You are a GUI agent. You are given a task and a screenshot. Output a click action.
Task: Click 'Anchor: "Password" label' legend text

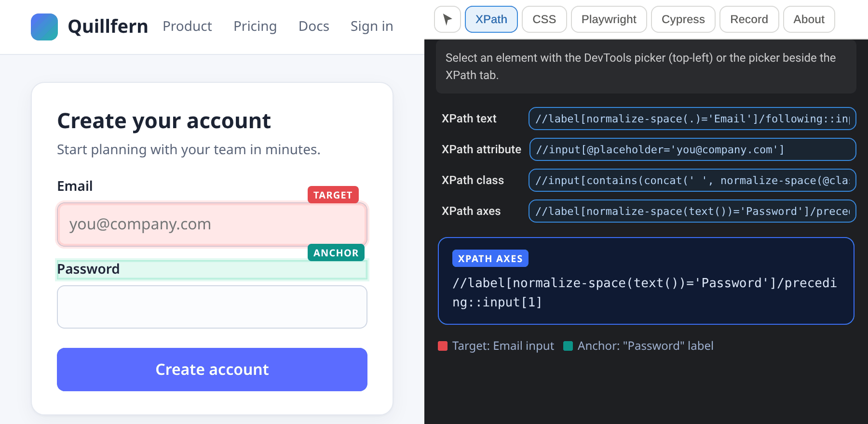click(x=645, y=346)
